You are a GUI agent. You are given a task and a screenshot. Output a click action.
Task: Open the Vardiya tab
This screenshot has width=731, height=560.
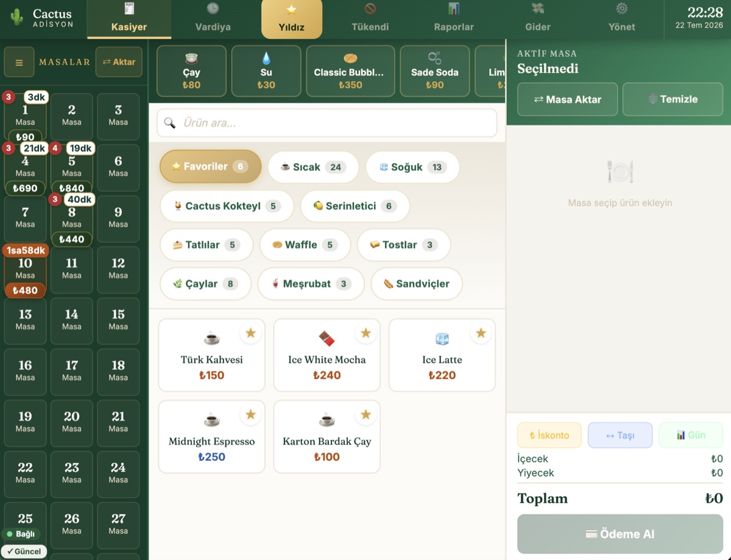[x=213, y=19]
